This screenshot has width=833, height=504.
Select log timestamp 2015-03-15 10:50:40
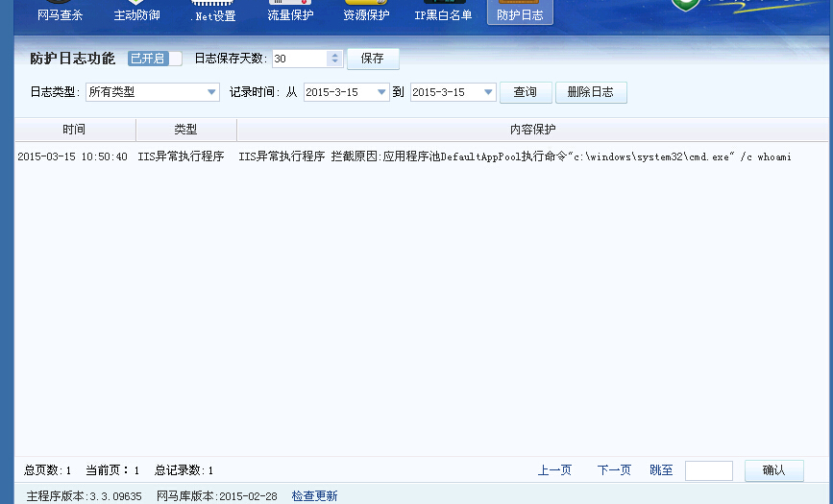click(x=72, y=156)
